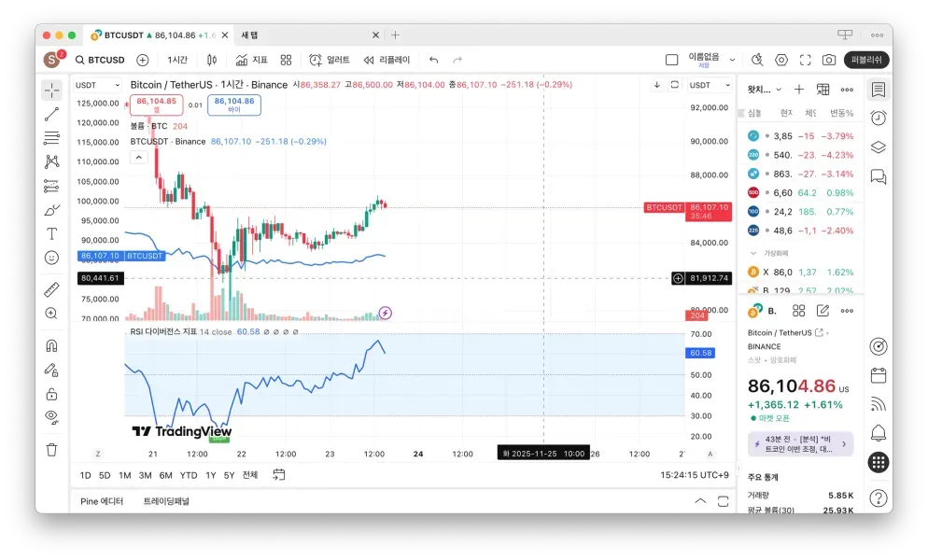Screen dimensions: 928x560
Task: Select the text annotation tool
Action: point(52,234)
